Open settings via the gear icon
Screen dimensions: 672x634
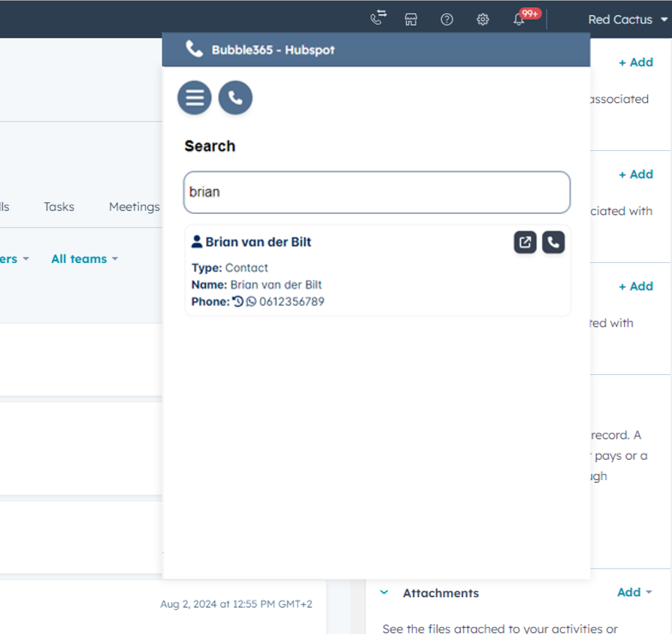483,20
